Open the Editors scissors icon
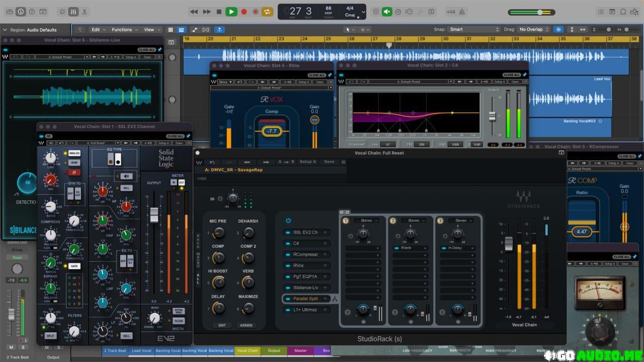Screen dimensions: 644x362 click(x=85, y=12)
